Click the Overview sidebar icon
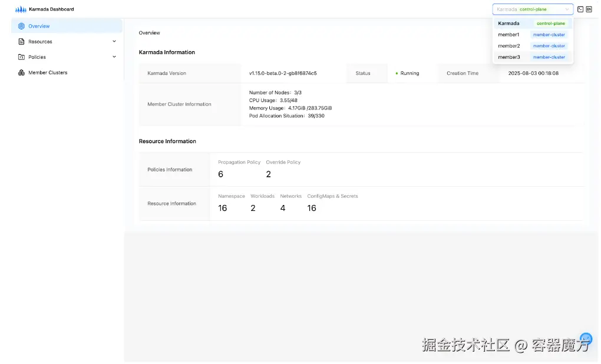The image size is (601, 364). coord(21,26)
